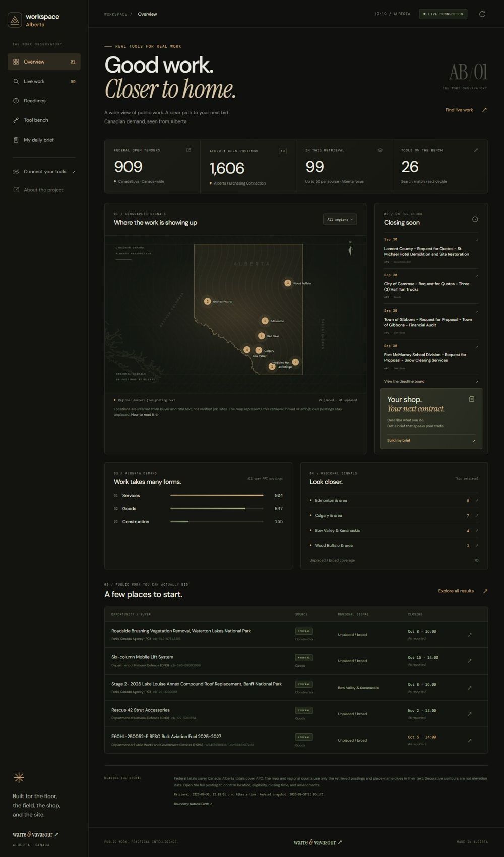Click arrow icon next to Edmonton & area
Screen dimensions: 504x857
pyautogui.click(x=477, y=501)
